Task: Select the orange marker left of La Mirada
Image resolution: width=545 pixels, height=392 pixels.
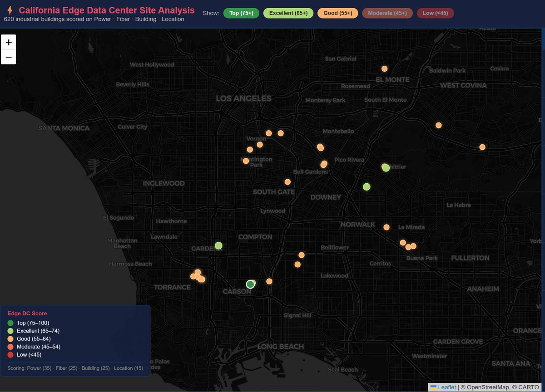Action: coord(386,227)
